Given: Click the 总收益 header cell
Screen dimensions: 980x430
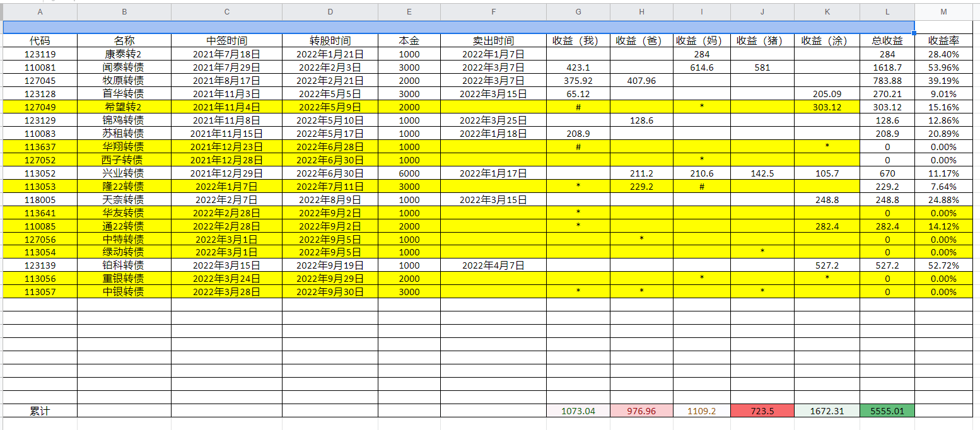Looking at the screenshot, I should pyautogui.click(x=887, y=41).
